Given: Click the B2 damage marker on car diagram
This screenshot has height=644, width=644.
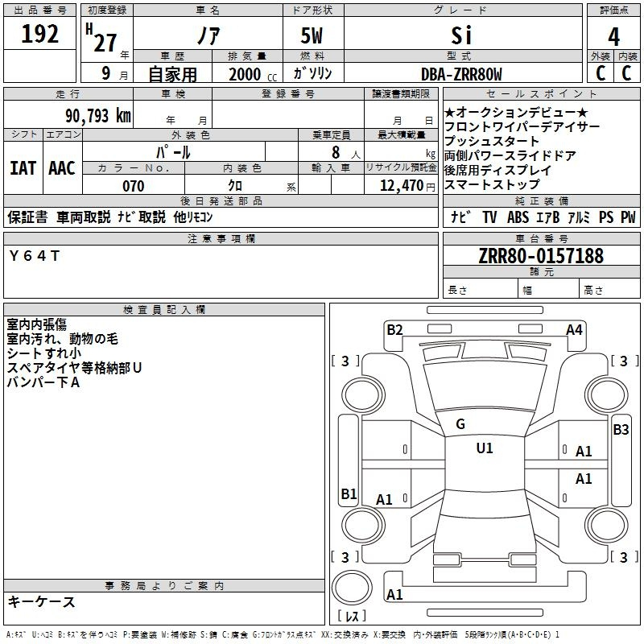Looking at the screenshot, I should [x=394, y=329].
